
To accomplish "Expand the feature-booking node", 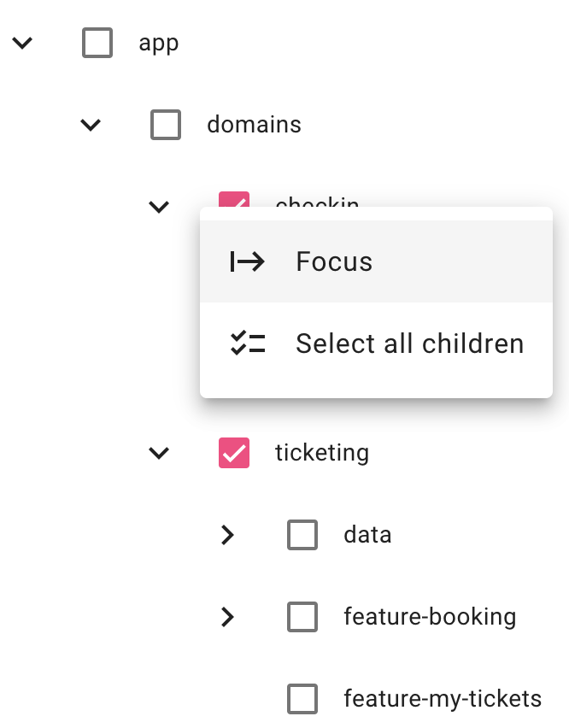I will pos(227,617).
